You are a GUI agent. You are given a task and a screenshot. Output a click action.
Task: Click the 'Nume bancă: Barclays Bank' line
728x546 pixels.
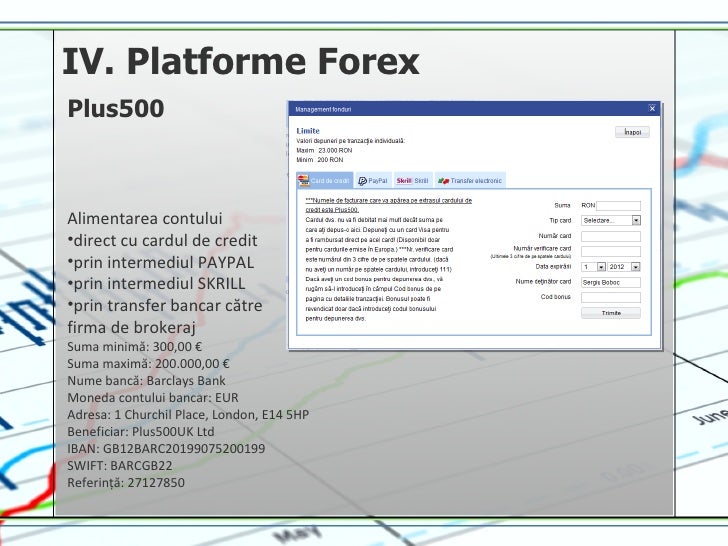[x=146, y=381]
